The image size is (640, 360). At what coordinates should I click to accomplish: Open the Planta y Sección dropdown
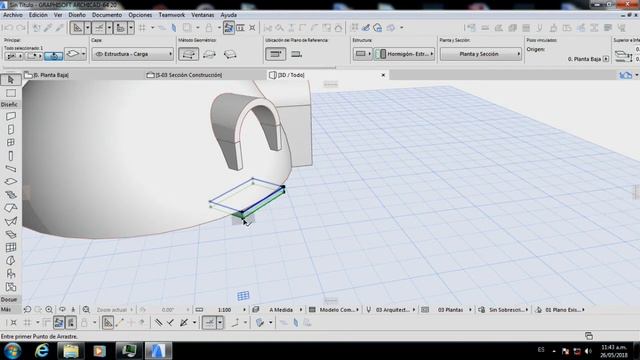coord(481,54)
